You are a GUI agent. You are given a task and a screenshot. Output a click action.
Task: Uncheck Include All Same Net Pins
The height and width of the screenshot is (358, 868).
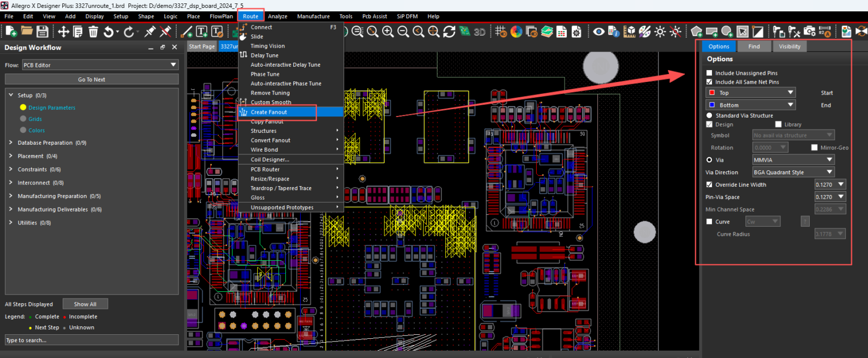(x=709, y=81)
